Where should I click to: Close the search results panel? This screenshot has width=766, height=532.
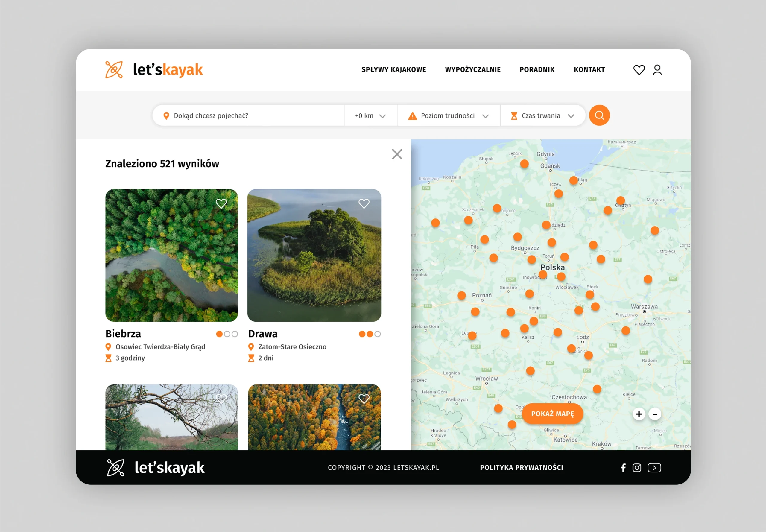(x=397, y=154)
